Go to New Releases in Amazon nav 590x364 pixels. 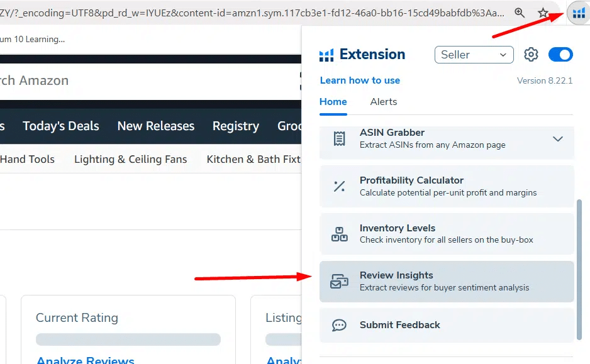pyautogui.click(x=155, y=126)
